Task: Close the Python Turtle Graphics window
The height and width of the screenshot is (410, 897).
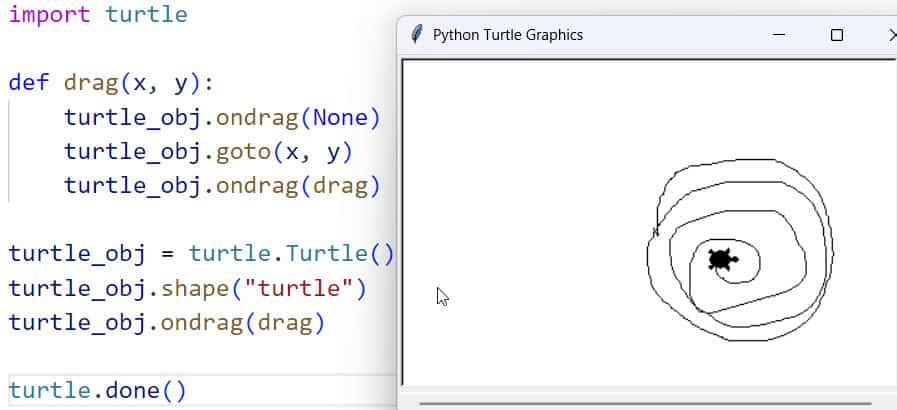Action: pyautogui.click(x=890, y=35)
